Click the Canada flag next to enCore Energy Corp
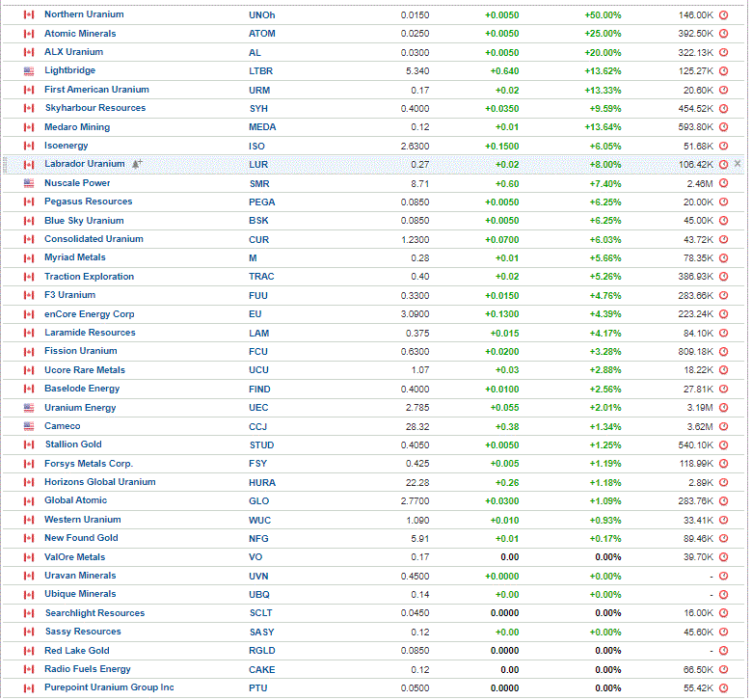This screenshot has height=700, width=752. (x=29, y=314)
